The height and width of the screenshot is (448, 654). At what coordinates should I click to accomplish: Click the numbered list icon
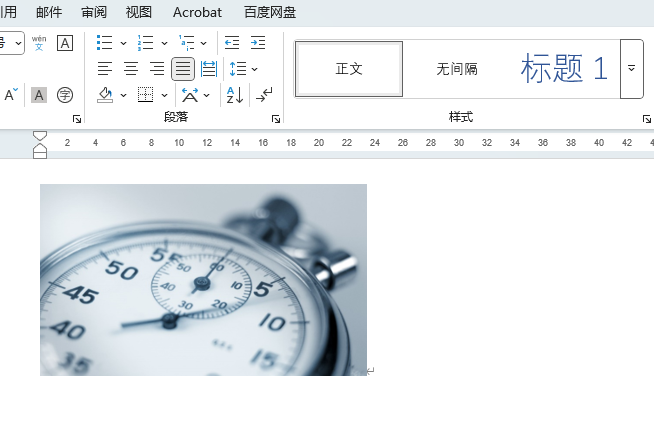click(146, 43)
